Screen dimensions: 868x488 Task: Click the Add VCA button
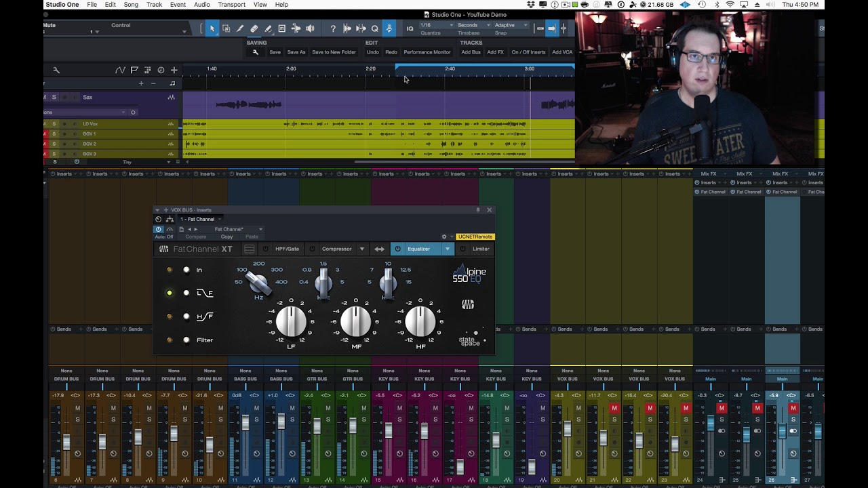(x=562, y=52)
